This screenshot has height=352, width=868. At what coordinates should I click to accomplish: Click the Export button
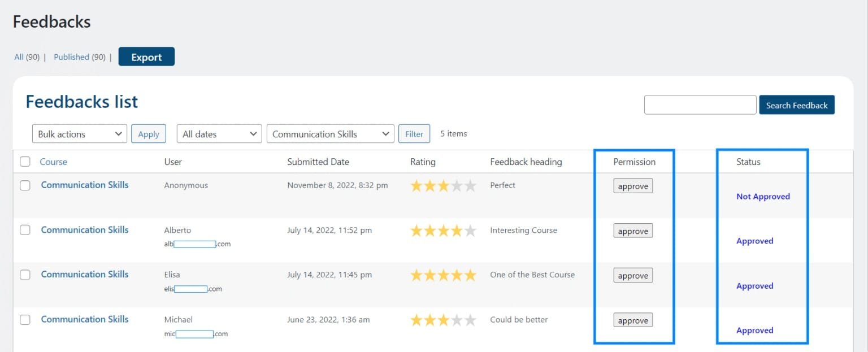[x=146, y=57]
